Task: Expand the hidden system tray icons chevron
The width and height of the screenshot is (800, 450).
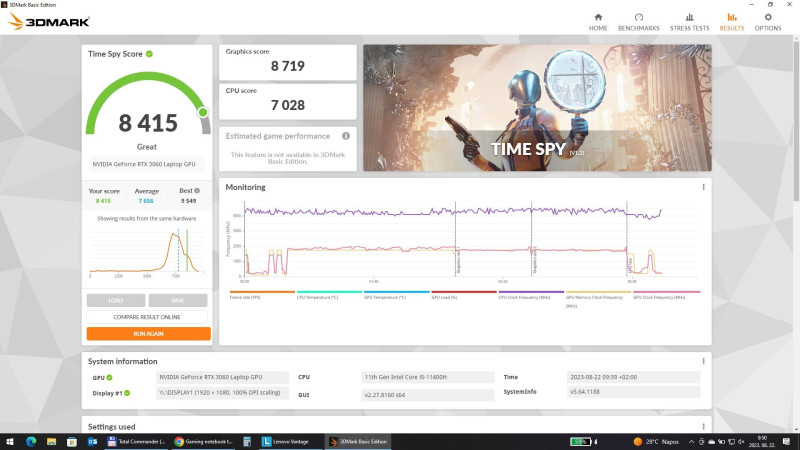Action: (x=691, y=442)
